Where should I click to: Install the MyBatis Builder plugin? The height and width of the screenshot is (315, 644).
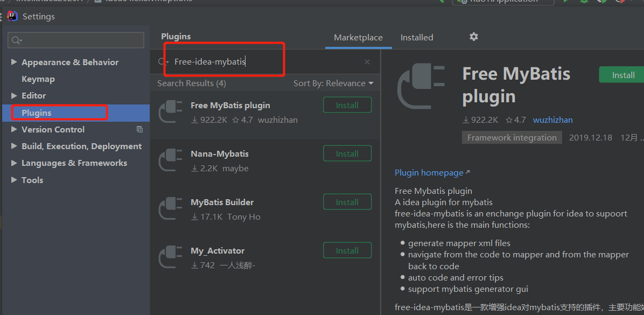(347, 202)
